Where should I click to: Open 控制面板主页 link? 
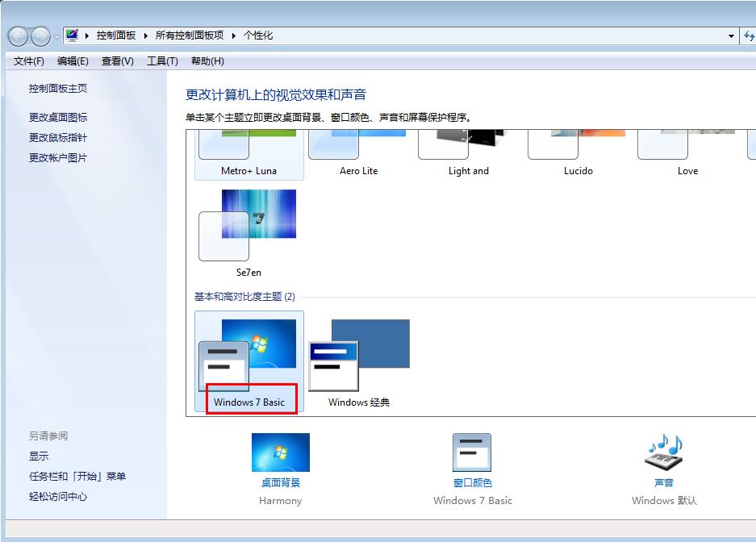pyautogui.click(x=58, y=89)
